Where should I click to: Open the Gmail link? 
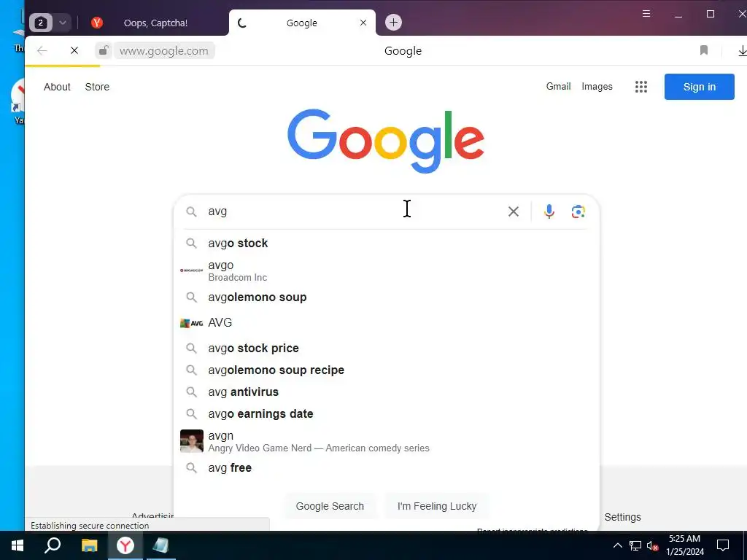tap(558, 86)
